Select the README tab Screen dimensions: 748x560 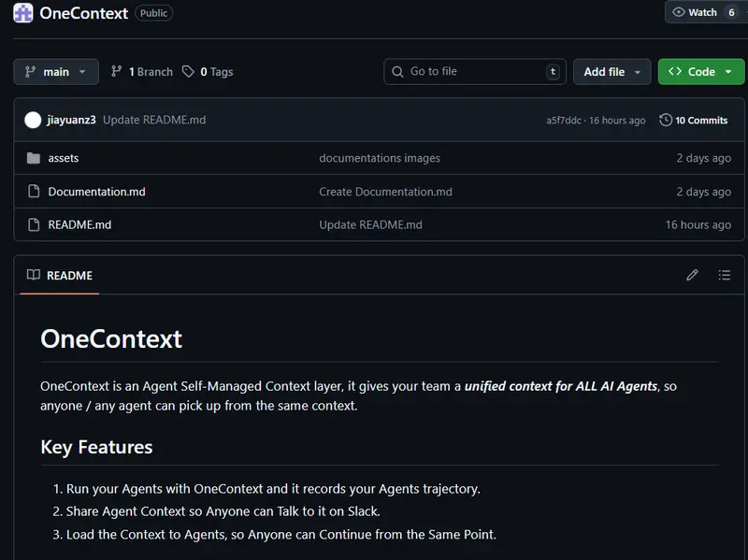60,276
